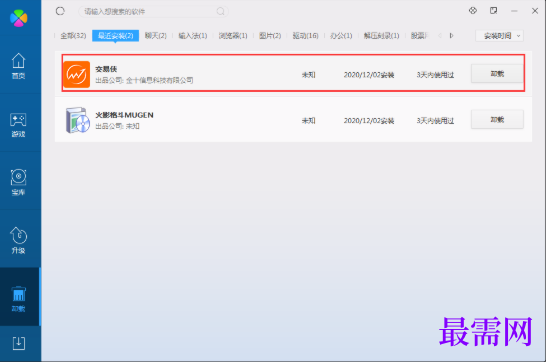Viewport: 551px width, 363px height.
Task: Open the 图片(2) category tab
Action: (270, 35)
